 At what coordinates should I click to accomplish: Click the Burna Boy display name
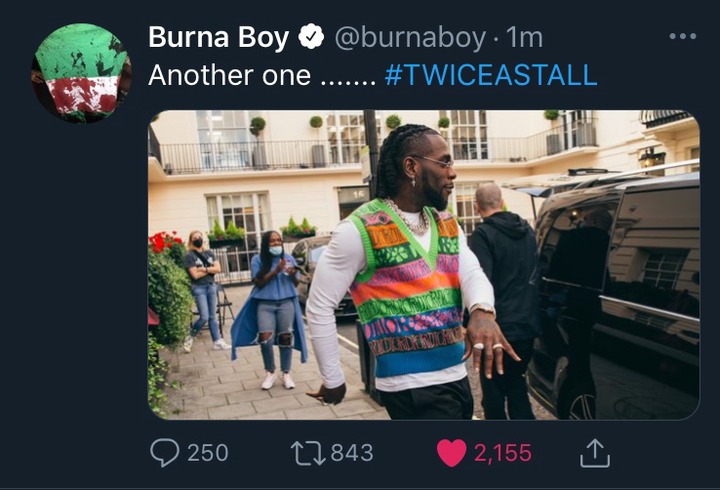[219, 37]
